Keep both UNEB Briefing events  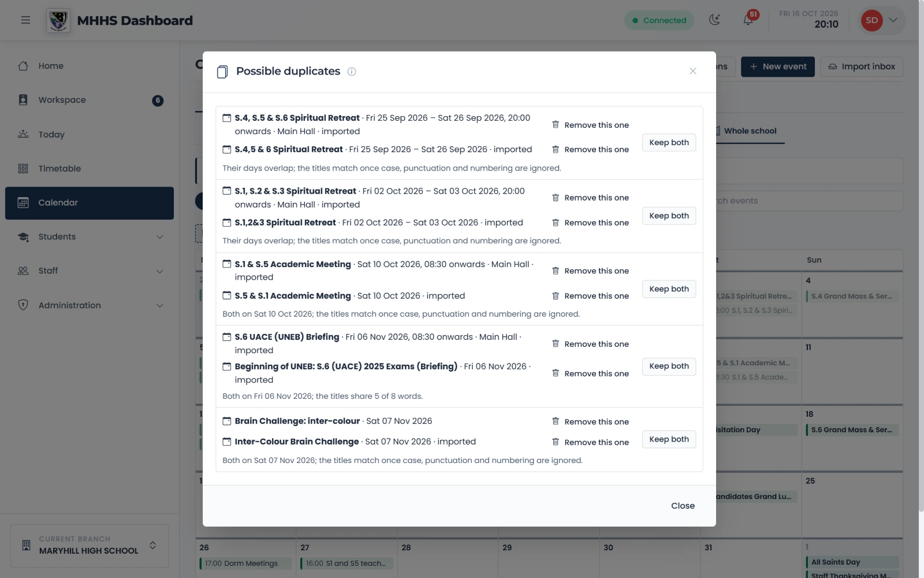click(x=669, y=366)
